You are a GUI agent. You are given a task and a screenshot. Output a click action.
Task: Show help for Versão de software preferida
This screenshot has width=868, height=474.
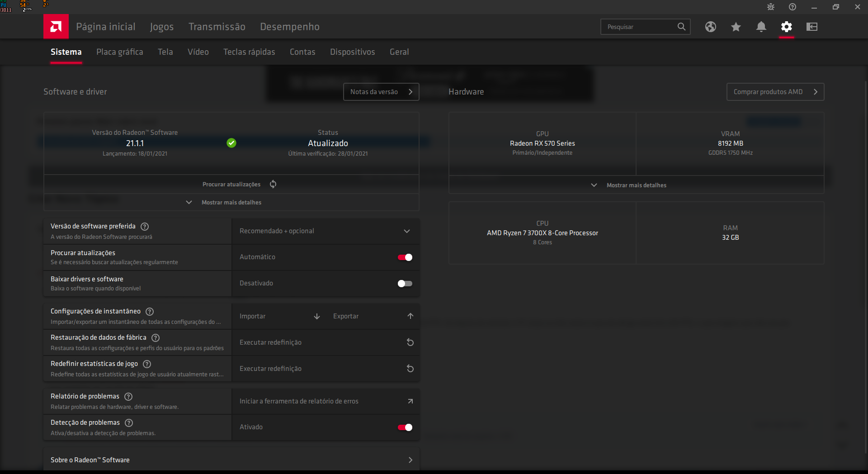(x=145, y=227)
